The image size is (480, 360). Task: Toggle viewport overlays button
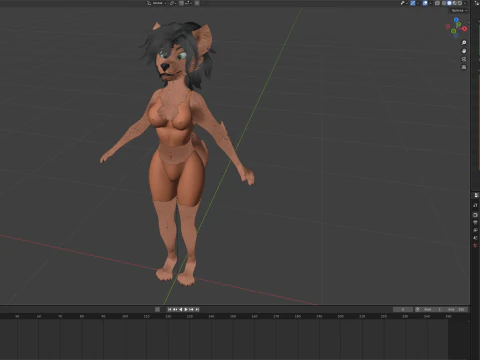425,3
